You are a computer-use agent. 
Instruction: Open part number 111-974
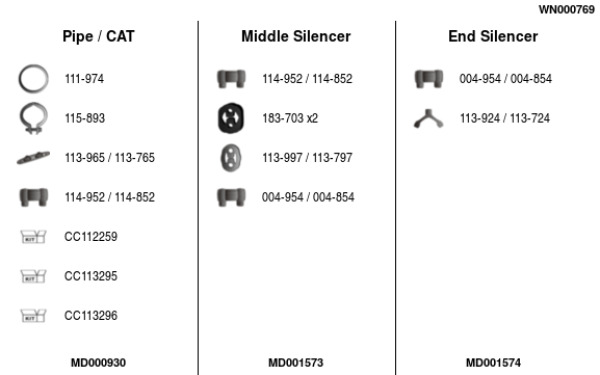pos(84,79)
